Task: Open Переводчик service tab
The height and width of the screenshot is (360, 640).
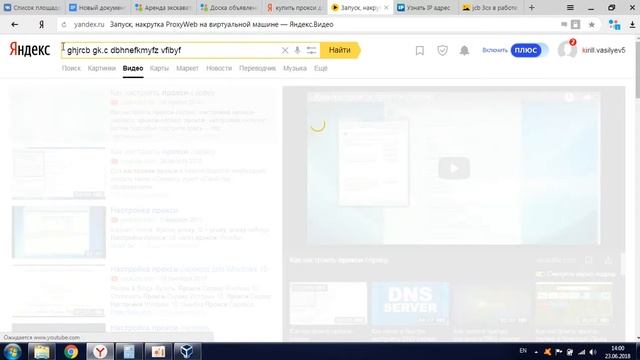Action: (x=257, y=68)
